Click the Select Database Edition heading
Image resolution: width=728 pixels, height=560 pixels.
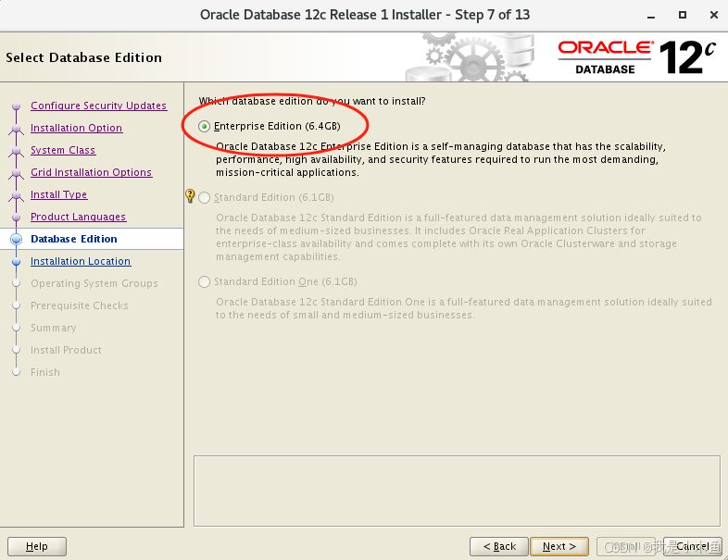[84, 57]
